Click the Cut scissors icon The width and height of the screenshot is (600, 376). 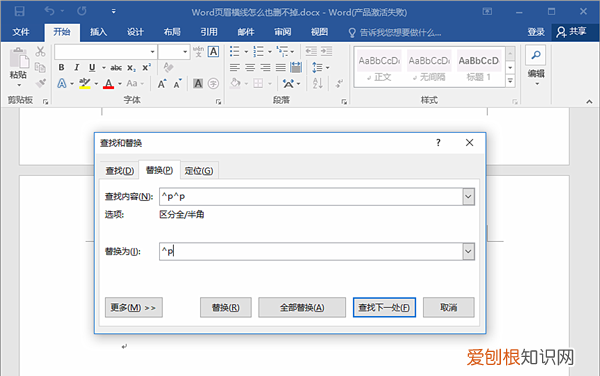[40, 51]
